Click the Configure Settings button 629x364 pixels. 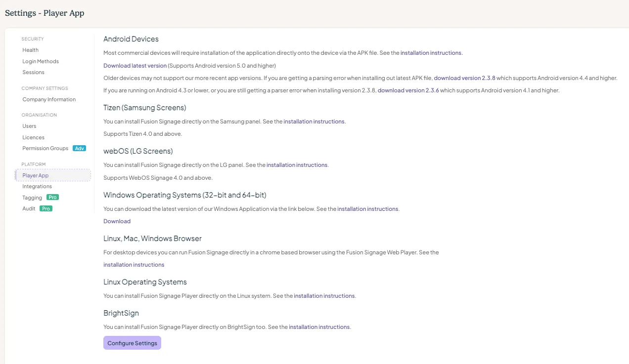pyautogui.click(x=132, y=343)
